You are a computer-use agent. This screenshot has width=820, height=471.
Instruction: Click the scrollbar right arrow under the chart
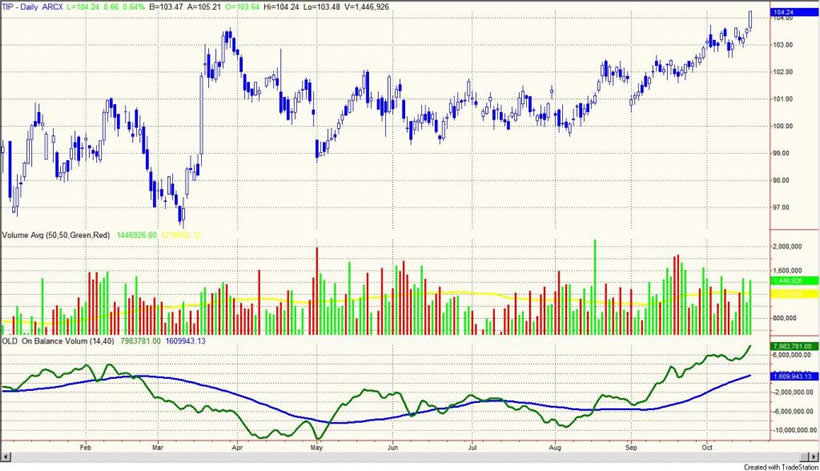(x=814, y=457)
